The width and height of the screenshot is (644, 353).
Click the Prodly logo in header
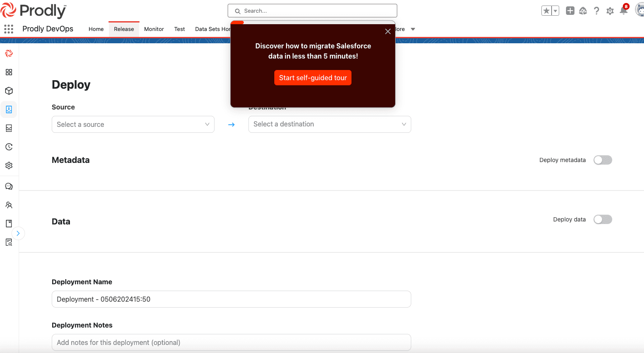coord(33,11)
